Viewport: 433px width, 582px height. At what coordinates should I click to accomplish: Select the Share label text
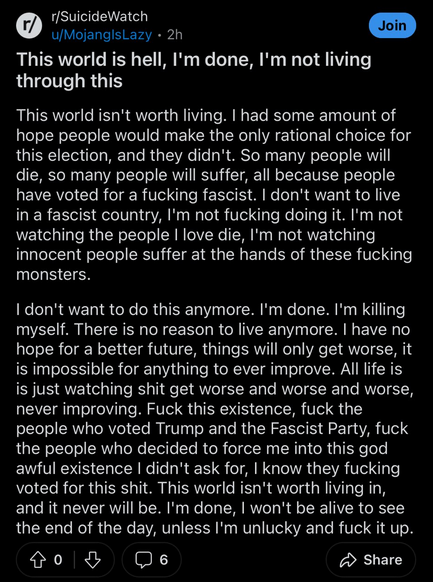(x=383, y=560)
